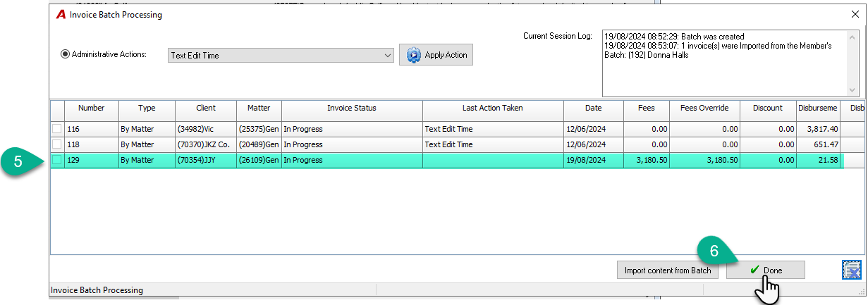Click disbursement value 651.47

(x=819, y=144)
